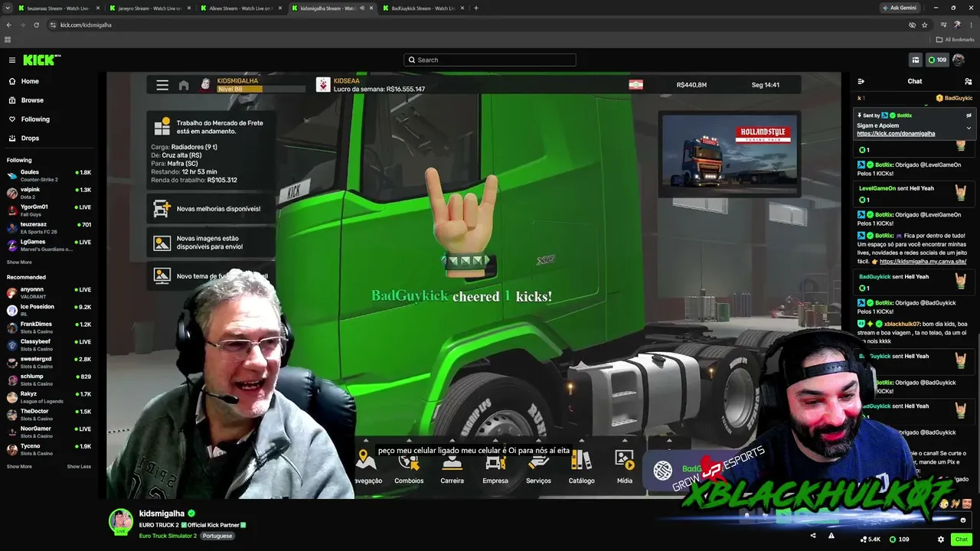This screenshot has height=551, width=980.
Task: Open the user profile avatar menu
Action: tap(958, 60)
